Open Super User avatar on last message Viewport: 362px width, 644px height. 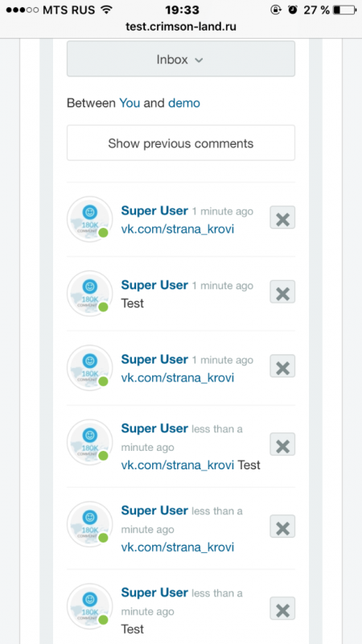tap(89, 606)
